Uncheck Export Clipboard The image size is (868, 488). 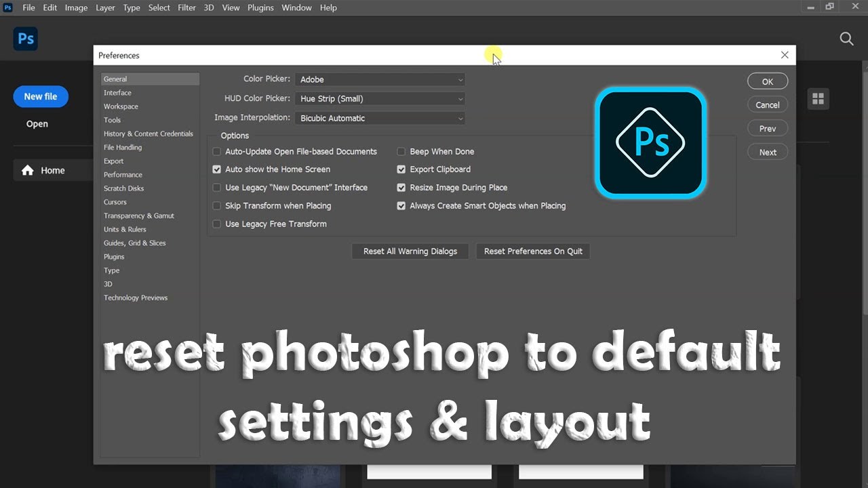401,169
